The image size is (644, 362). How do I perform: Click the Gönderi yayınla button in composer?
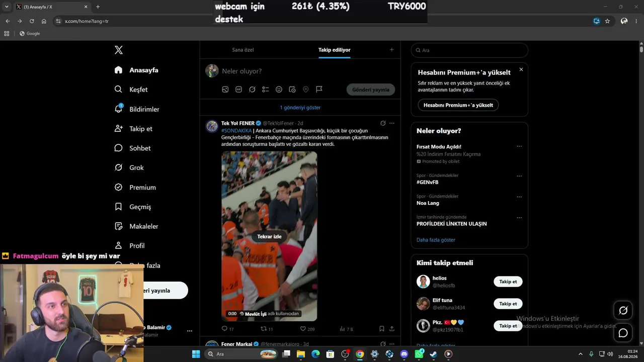(371, 89)
